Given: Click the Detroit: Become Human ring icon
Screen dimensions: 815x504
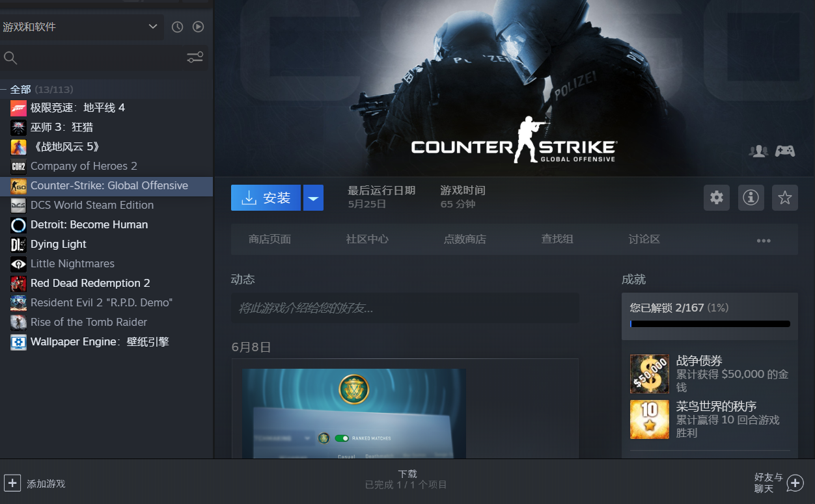Looking at the screenshot, I should 18,224.
